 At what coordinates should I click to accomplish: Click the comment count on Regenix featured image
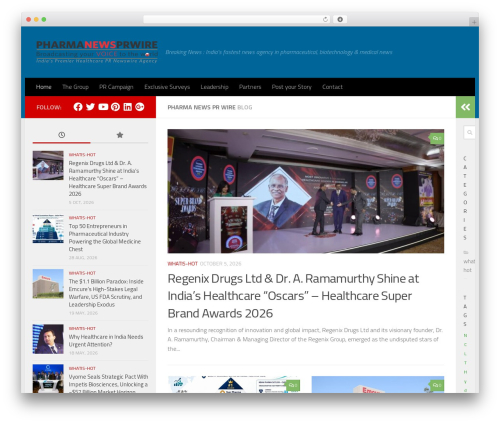point(437,138)
